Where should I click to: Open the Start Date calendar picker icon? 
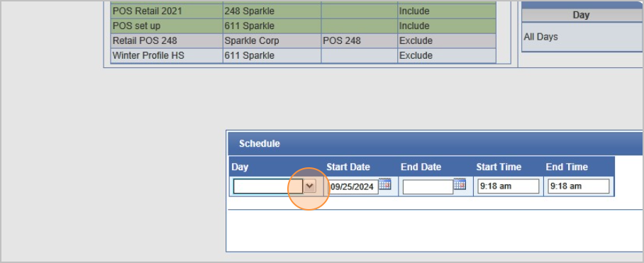click(385, 184)
